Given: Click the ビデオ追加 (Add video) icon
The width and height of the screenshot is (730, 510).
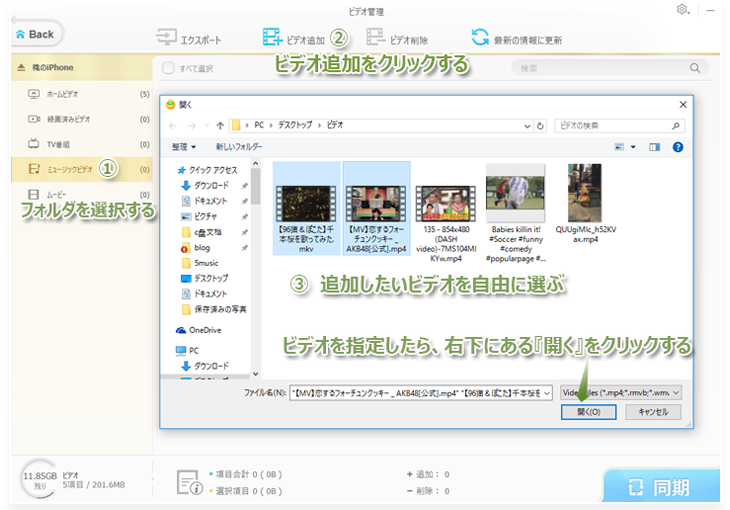Looking at the screenshot, I should pos(271,39).
